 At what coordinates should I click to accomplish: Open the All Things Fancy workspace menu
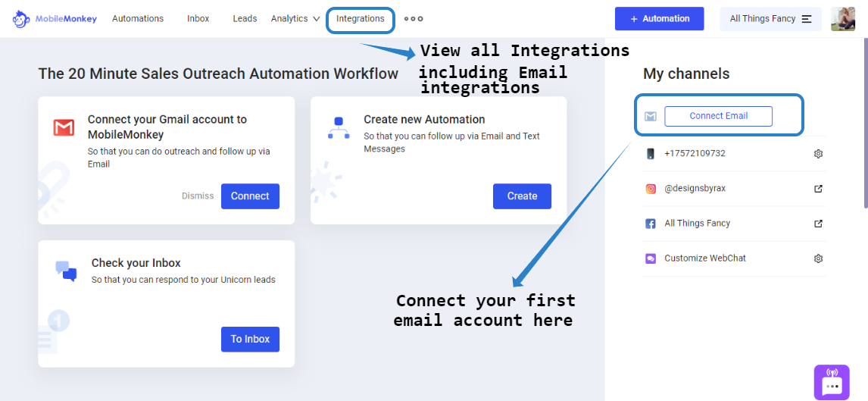click(770, 19)
